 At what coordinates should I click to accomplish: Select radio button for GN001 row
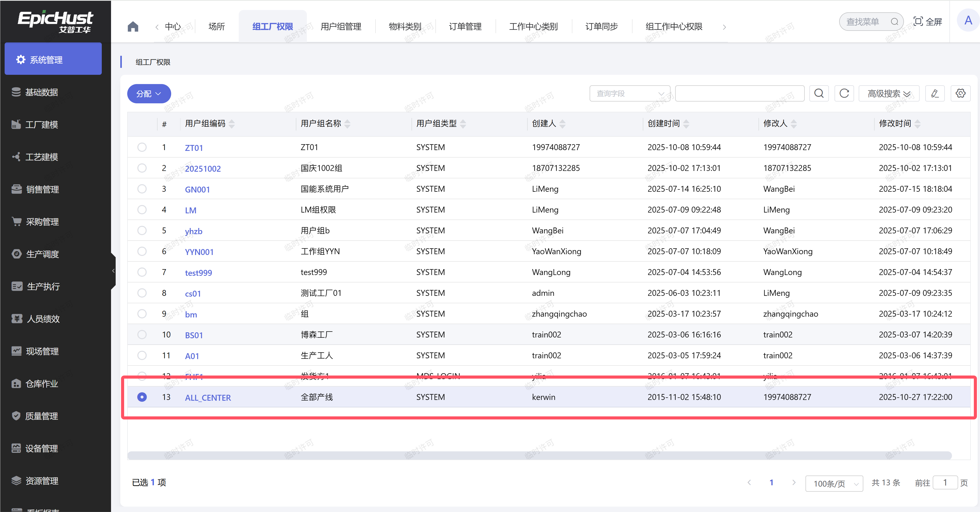pyautogui.click(x=142, y=189)
